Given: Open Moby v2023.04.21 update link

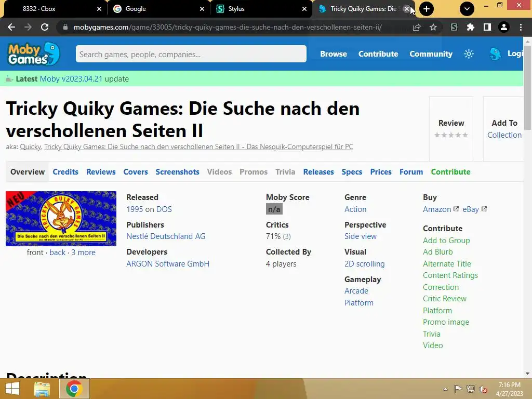Looking at the screenshot, I should click(x=71, y=79).
